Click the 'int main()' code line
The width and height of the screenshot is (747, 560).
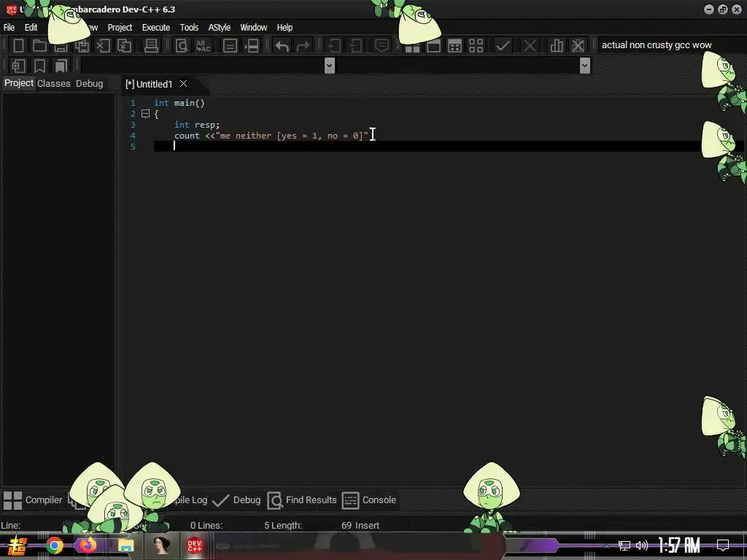coord(179,103)
